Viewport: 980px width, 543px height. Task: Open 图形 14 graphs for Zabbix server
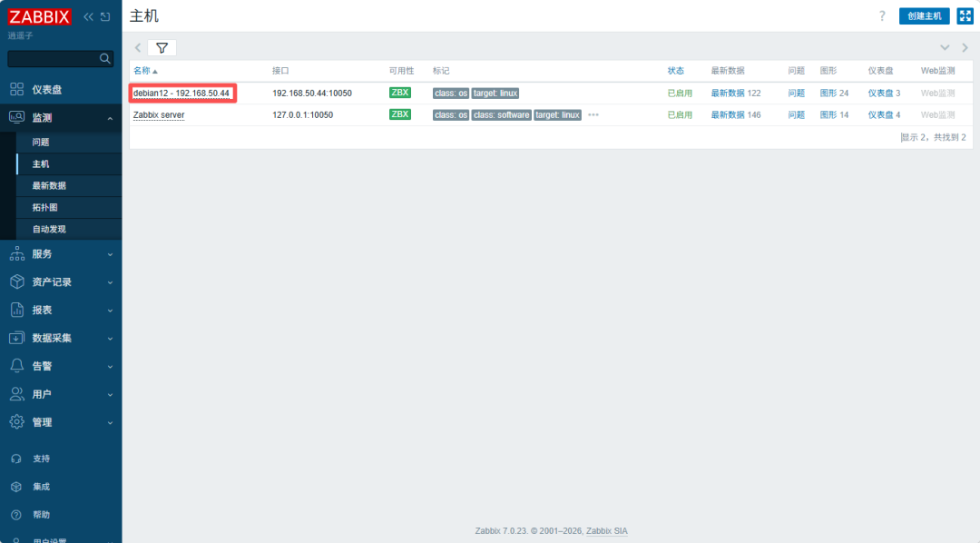tap(828, 115)
